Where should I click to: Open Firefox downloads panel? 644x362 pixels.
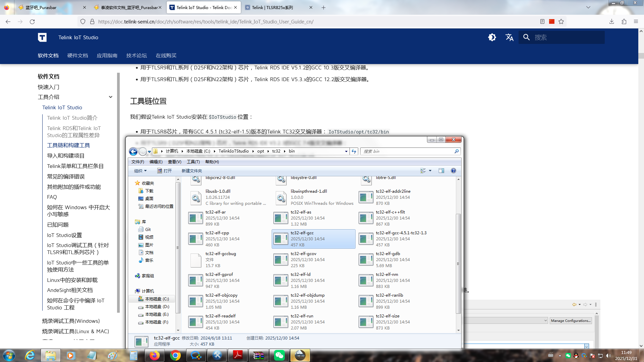click(x=611, y=21)
